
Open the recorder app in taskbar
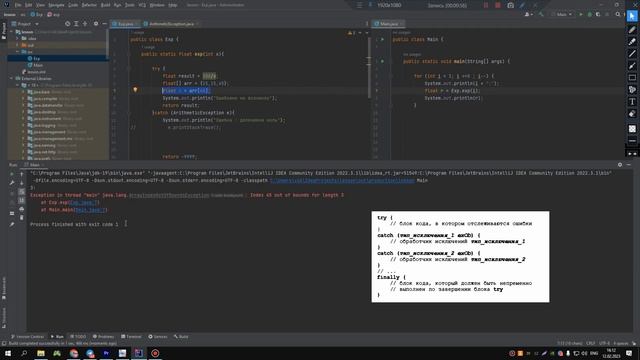pyautogui.click(x=155, y=353)
